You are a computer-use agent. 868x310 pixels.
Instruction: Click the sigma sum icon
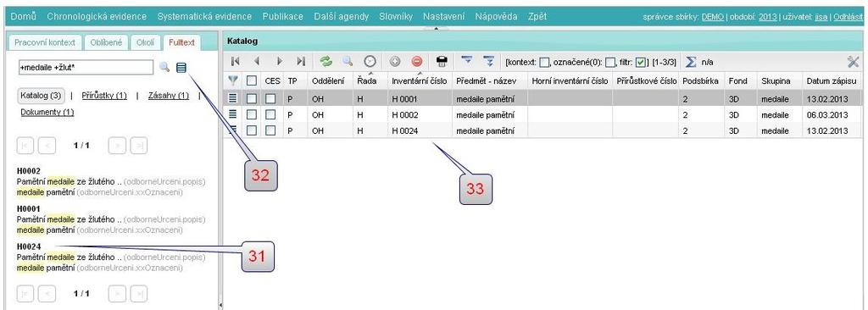(691, 62)
